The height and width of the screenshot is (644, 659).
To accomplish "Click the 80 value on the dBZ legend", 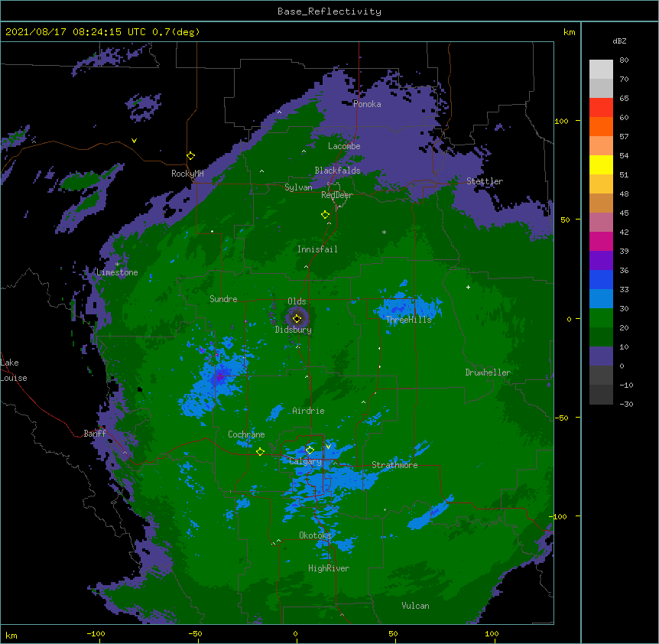I will (x=624, y=60).
